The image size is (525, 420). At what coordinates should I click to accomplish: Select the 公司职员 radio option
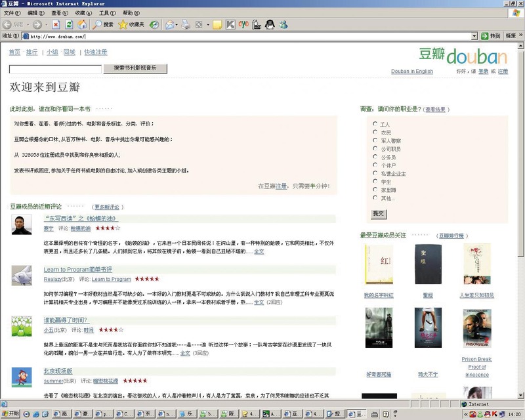point(375,148)
